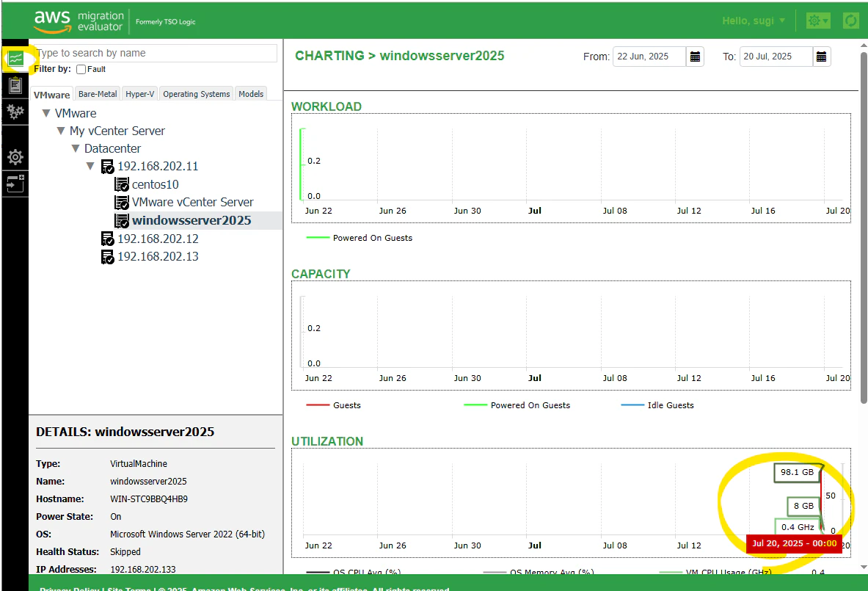Open the header gear settings menu

(817, 21)
